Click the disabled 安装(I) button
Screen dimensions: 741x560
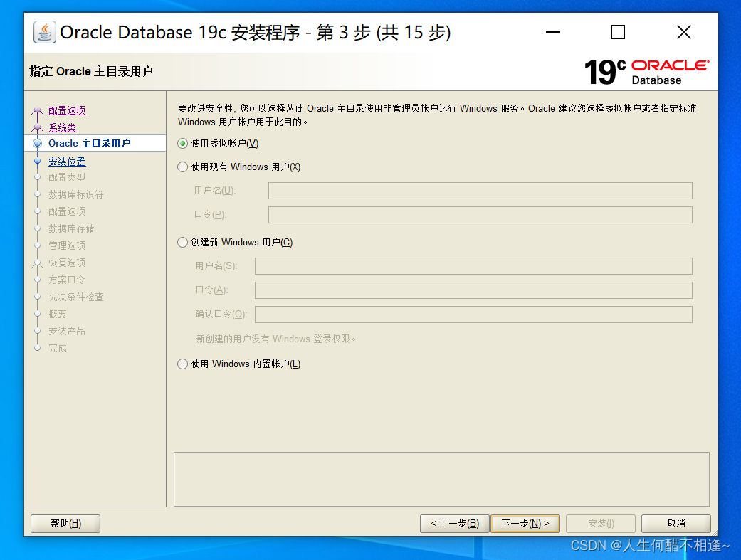coord(601,523)
